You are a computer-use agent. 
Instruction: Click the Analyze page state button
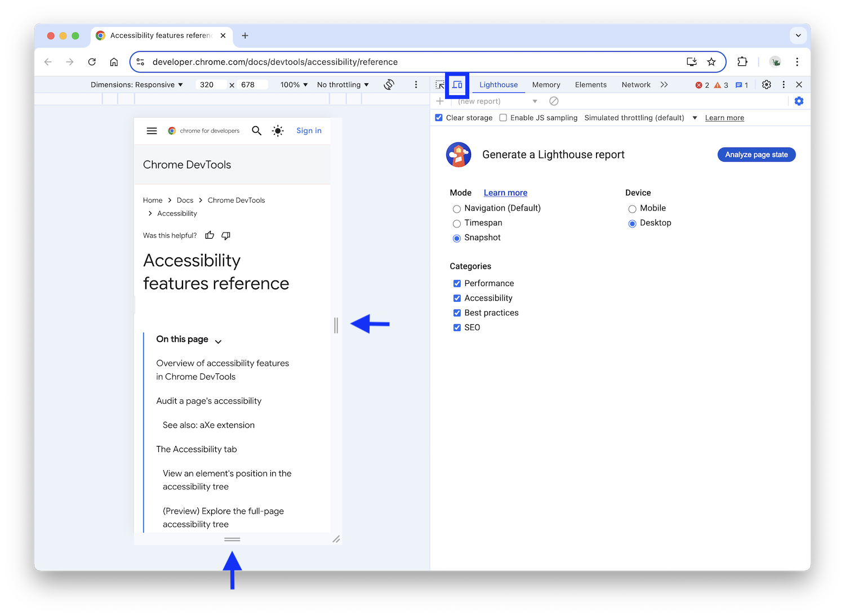[x=756, y=154]
